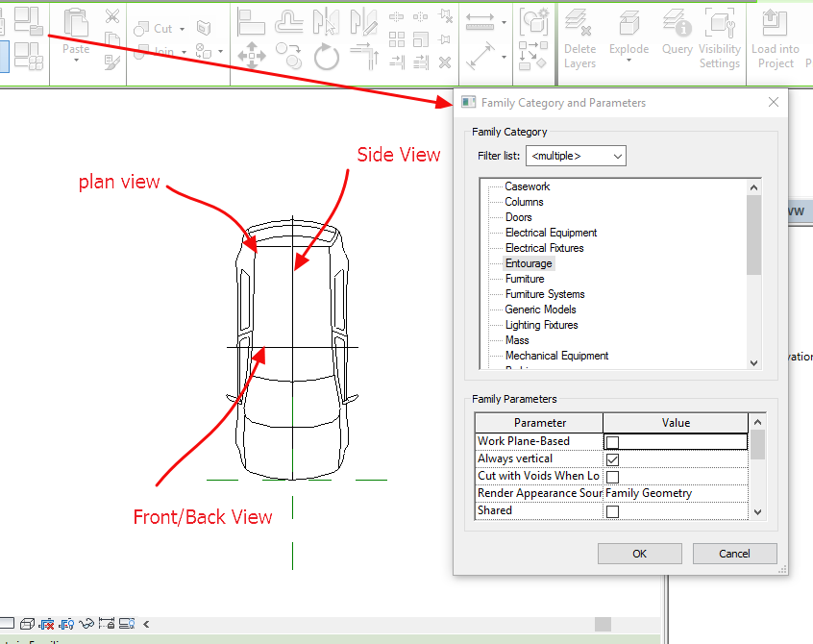Click Load into Project

click(775, 38)
